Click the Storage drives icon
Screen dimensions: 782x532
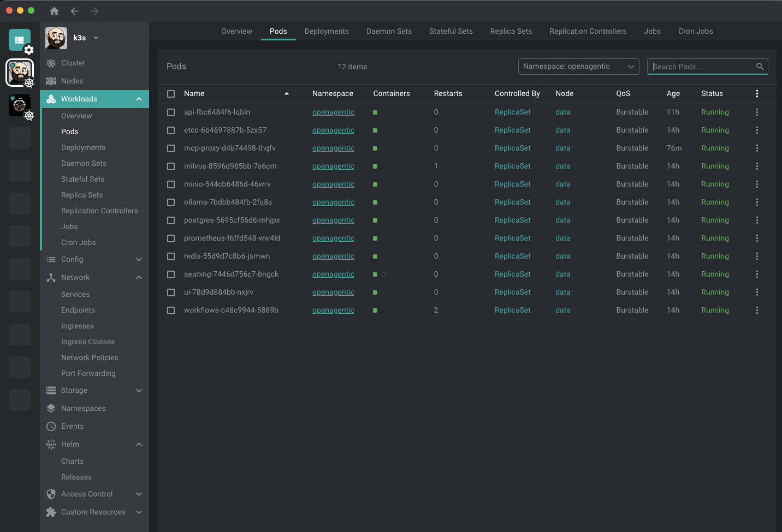coord(51,390)
